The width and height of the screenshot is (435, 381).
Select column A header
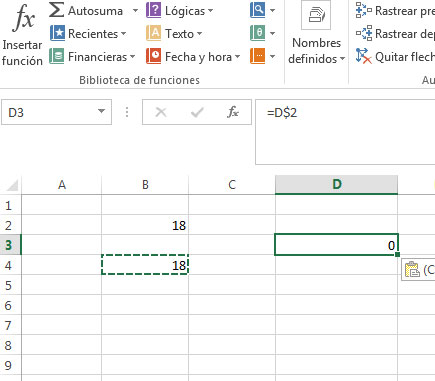[x=62, y=185]
